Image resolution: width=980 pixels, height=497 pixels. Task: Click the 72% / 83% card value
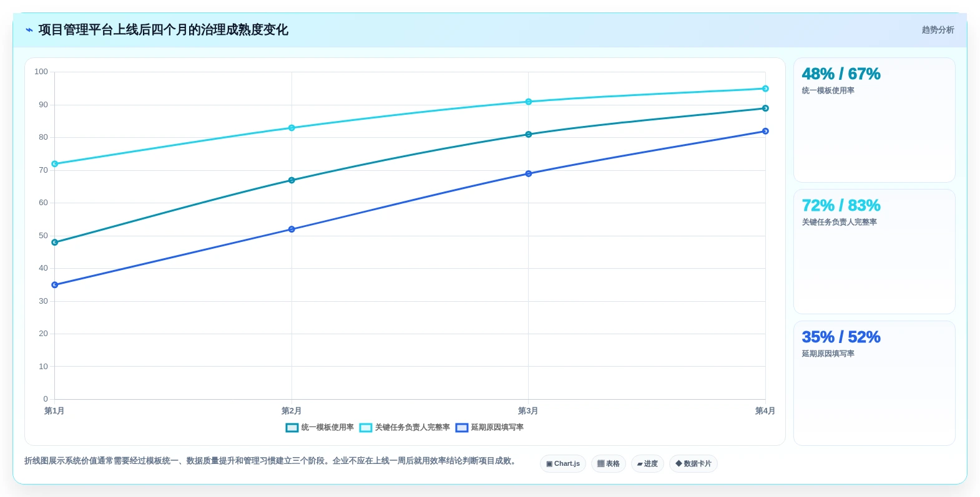click(841, 206)
